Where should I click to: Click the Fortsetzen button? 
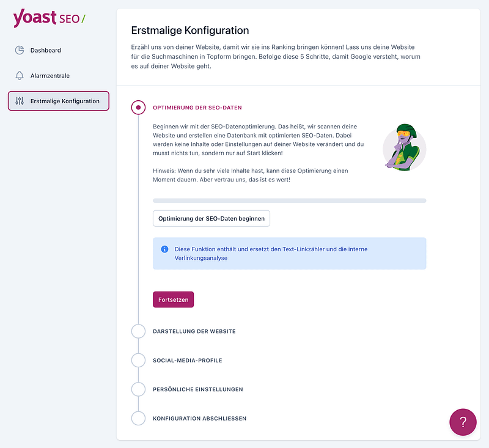point(173,299)
